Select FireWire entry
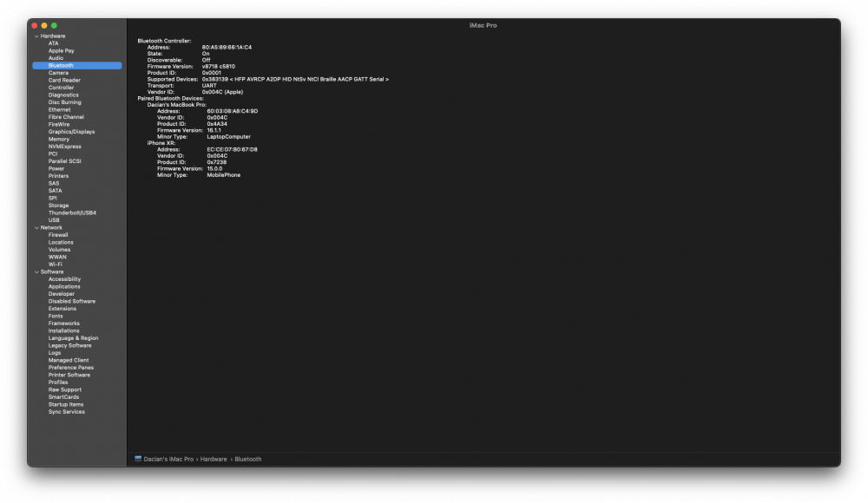This screenshot has width=868, height=503. [x=59, y=125]
